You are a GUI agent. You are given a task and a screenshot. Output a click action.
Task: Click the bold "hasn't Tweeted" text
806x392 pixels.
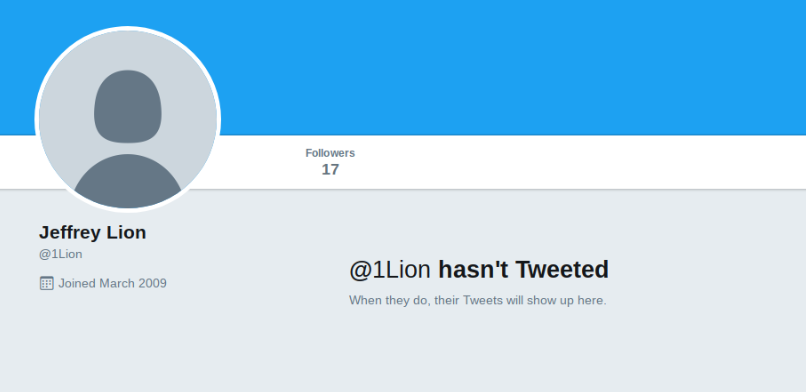pos(523,270)
